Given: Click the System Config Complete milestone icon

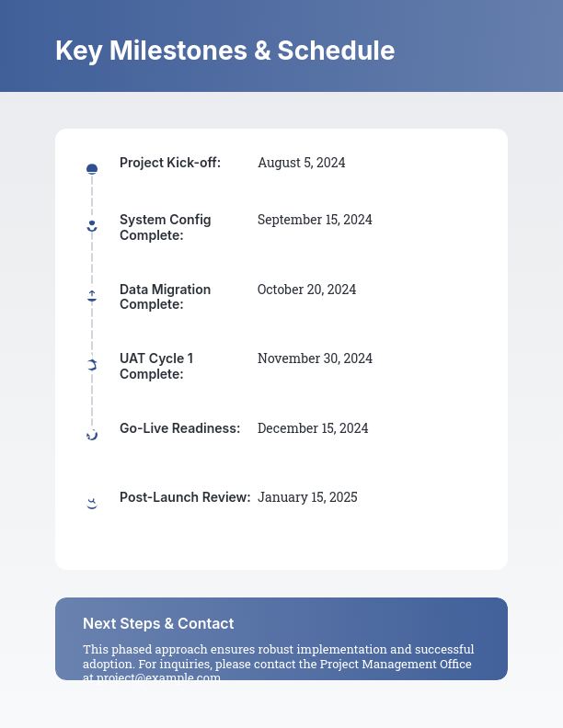Looking at the screenshot, I should point(92,225).
